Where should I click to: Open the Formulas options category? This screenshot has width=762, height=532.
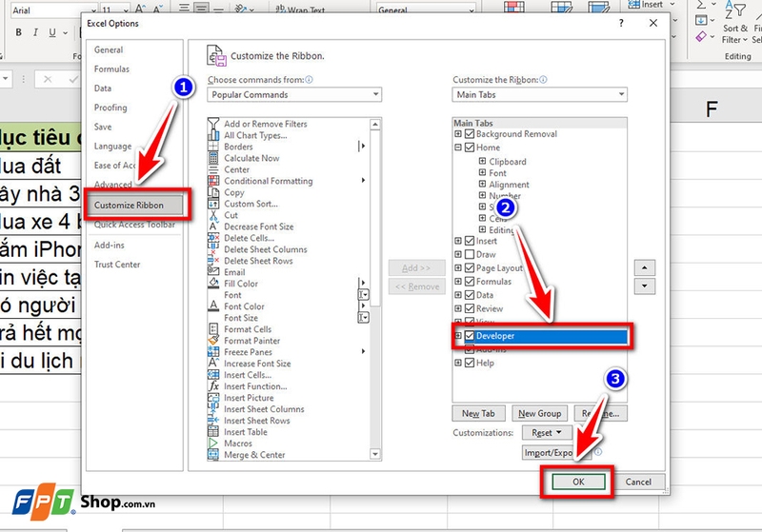pyautogui.click(x=111, y=69)
